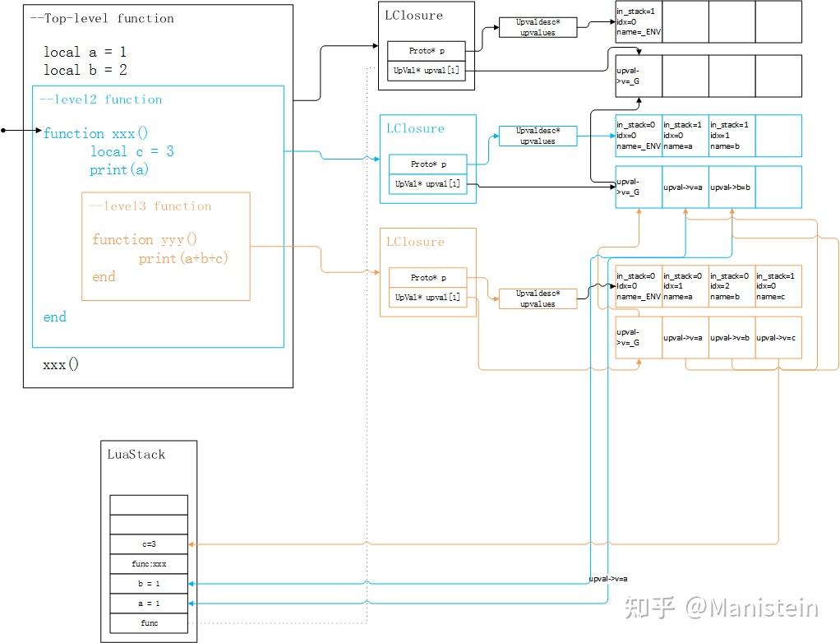840x643 pixels.
Task: Click the "xxx()" call below level2 box
Action: pos(61,365)
